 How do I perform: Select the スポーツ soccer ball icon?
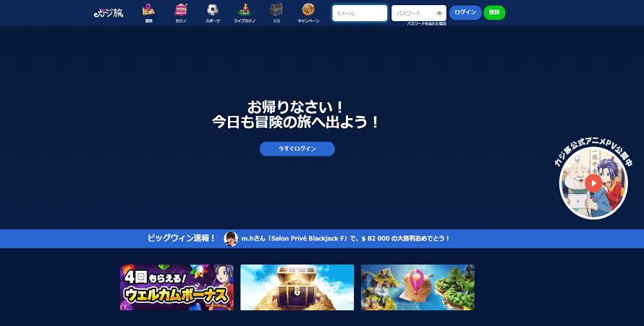pyautogui.click(x=213, y=11)
